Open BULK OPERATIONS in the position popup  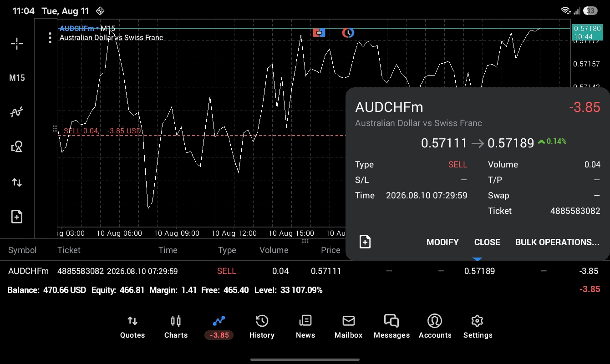(557, 242)
